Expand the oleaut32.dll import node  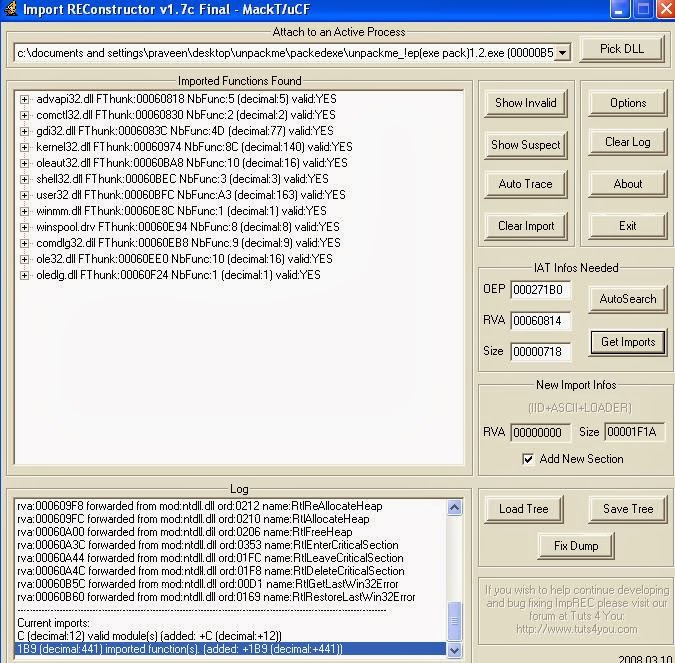coord(25,163)
